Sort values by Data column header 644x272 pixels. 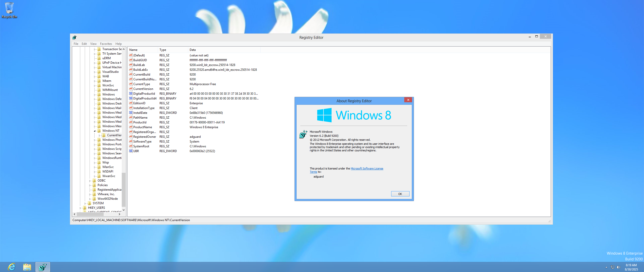224,50
